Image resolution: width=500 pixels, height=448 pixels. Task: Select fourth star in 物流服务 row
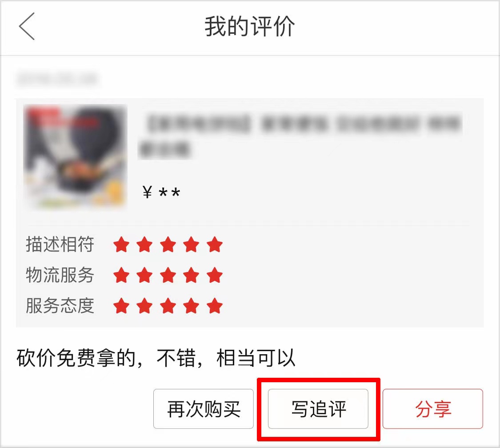tap(191, 275)
